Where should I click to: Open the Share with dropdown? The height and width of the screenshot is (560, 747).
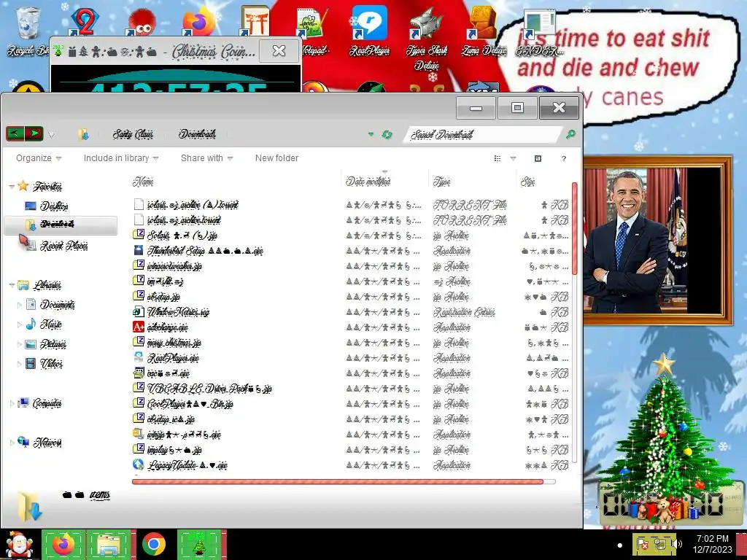click(x=206, y=158)
